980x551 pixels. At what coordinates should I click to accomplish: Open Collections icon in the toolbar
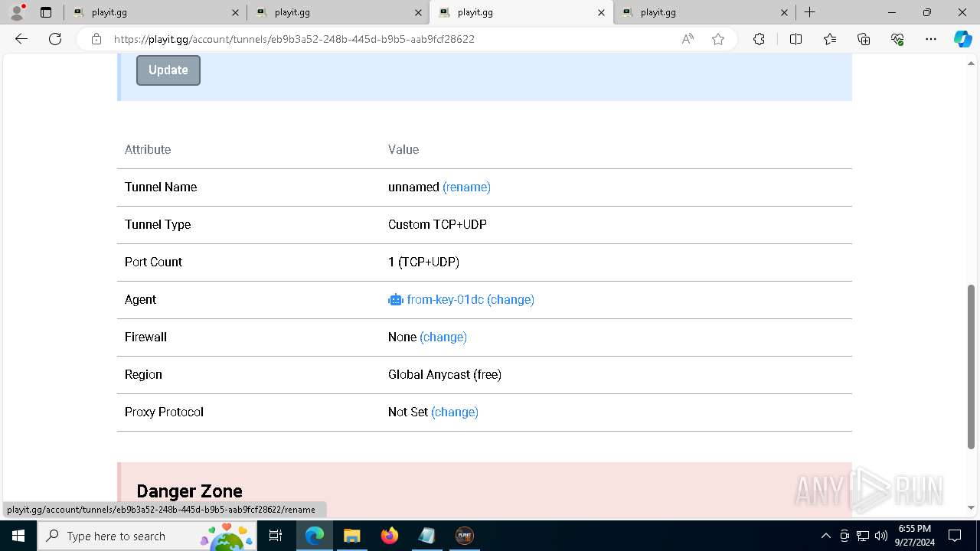864,39
